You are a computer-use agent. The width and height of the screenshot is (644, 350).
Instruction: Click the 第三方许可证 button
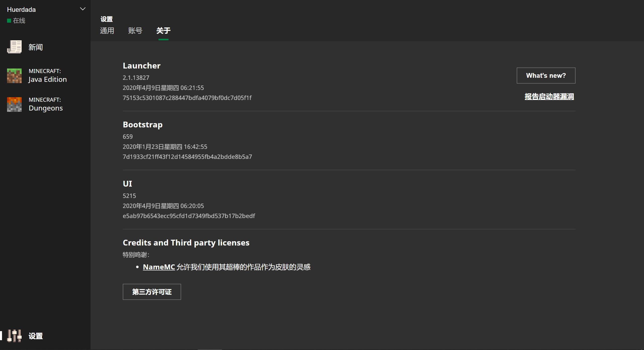click(152, 292)
